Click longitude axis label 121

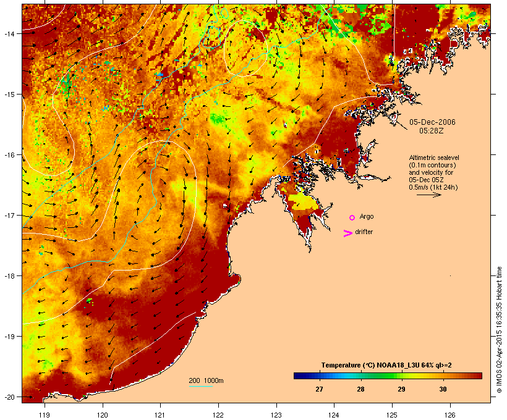pos(160,415)
